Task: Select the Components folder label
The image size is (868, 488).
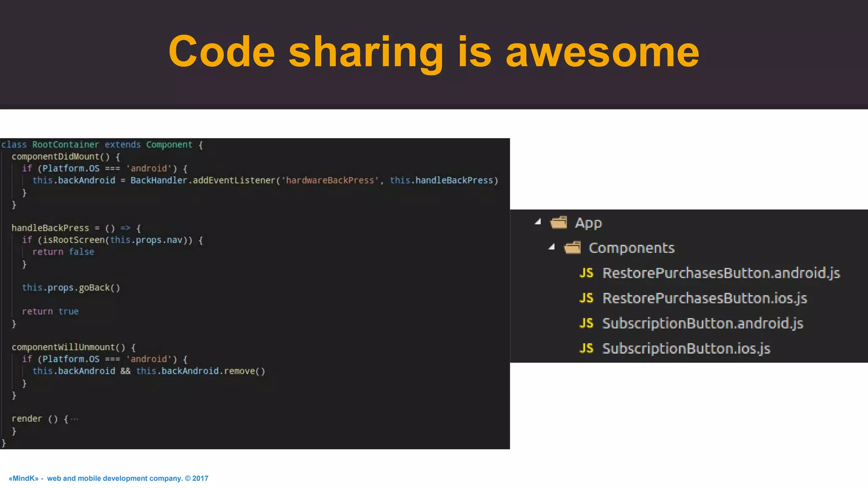Action: (632, 248)
